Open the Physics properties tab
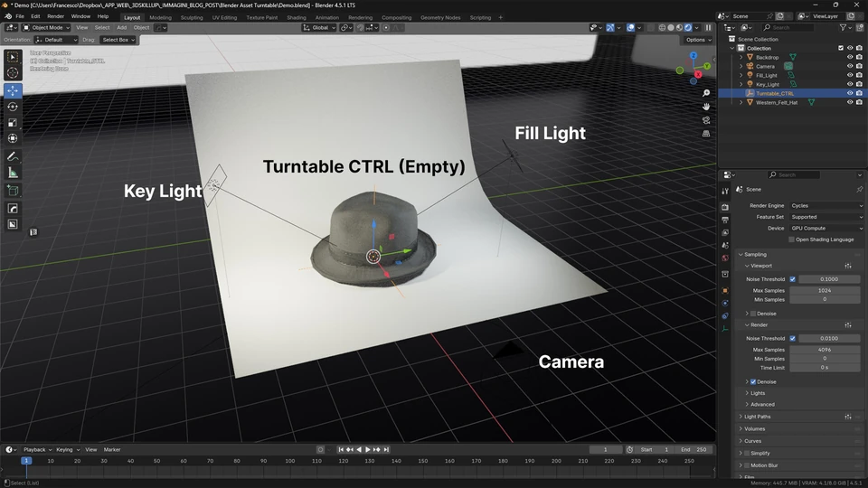The height and width of the screenshot is (488, 868). point(725,304)
